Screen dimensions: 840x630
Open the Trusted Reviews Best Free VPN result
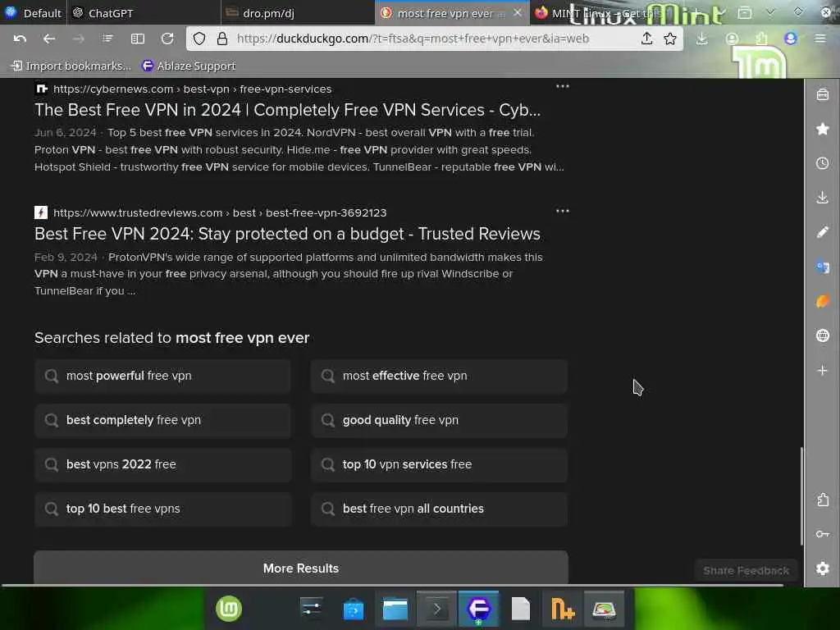tap(287, 234)
